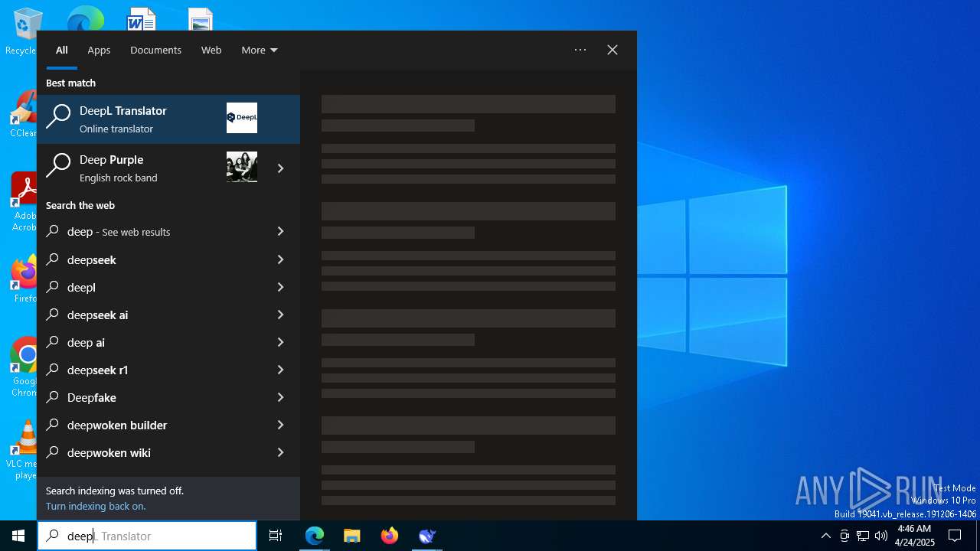
Task: Select the deepl web suggestion
Action: tap(149, 287)
